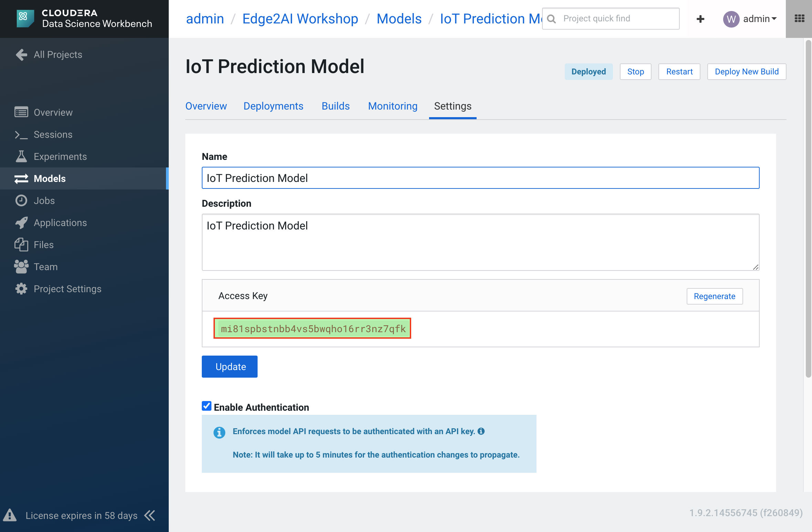Switch to the Monitoring tab

point(392,106)
